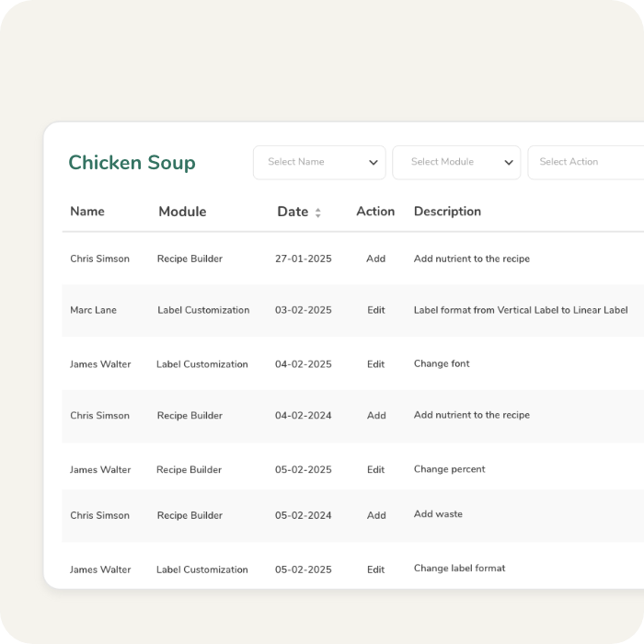
Task: Click Chris Simson in the first row
Action: pyautogui.click(x=99, y=259)
